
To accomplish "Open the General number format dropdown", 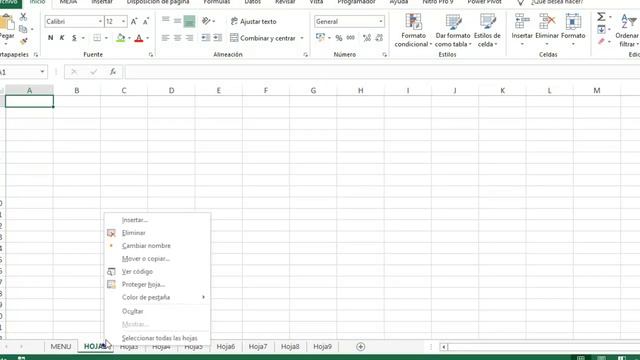I will click(x=381, y=21).
